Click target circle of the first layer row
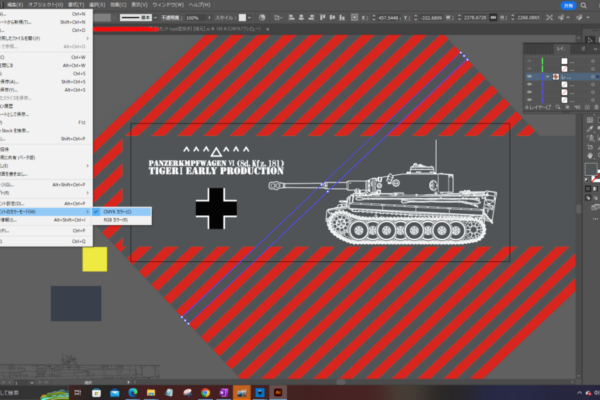The image size is (600, 400). tap(593, 61)
